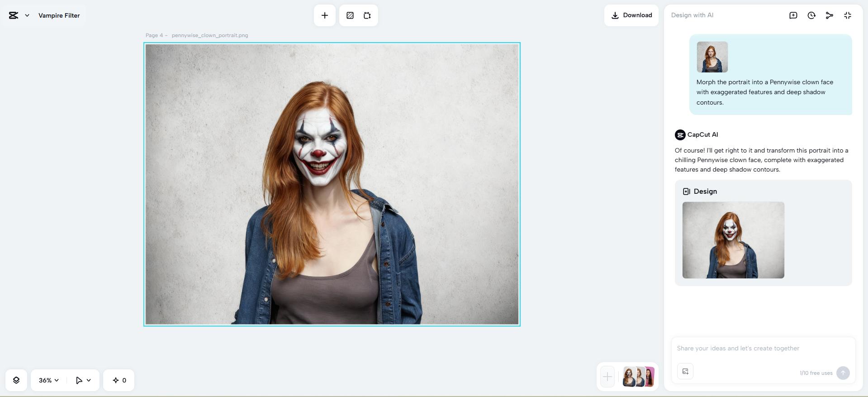Click the Vampire Filter project title
The image size is (868, 397).
pyautogui.click(x=59, y=15)
